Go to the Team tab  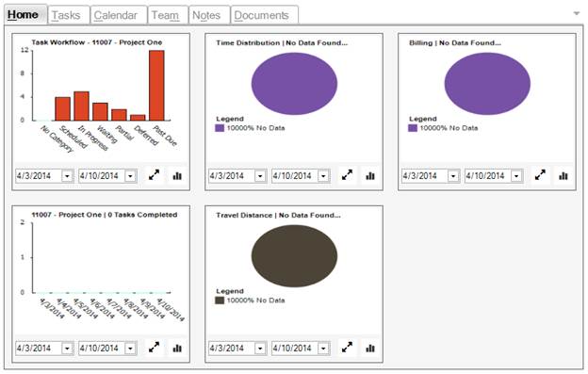168,15
